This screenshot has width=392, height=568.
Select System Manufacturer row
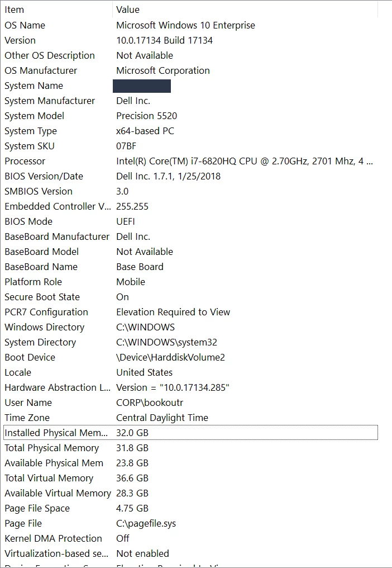(x=191, y=101)
